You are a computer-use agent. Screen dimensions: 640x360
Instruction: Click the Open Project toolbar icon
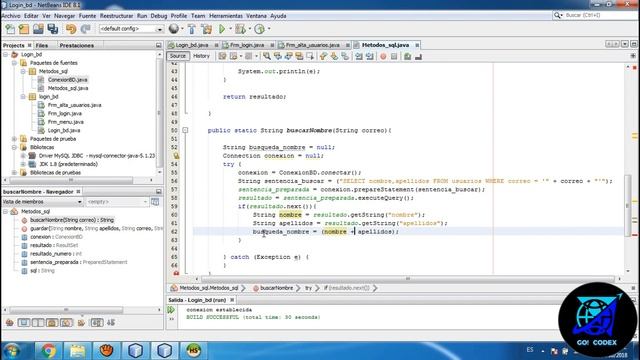(x=38, y=29)
